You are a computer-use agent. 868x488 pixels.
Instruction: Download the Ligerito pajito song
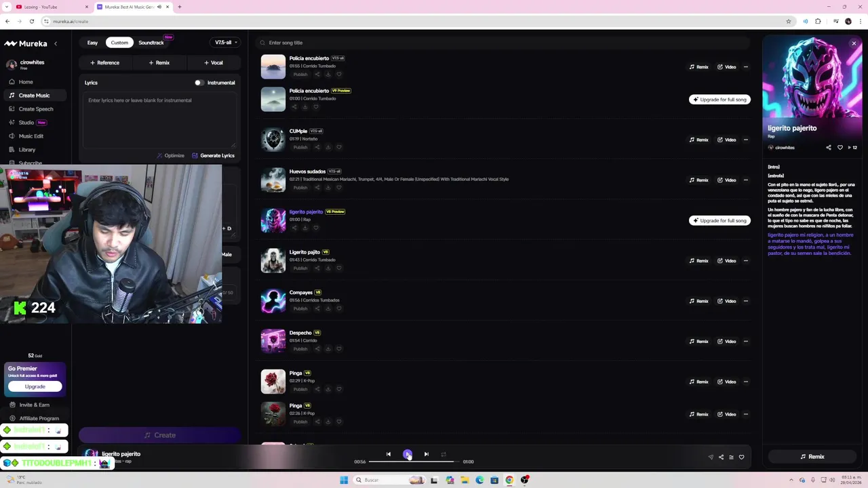[x=328, y=268]
